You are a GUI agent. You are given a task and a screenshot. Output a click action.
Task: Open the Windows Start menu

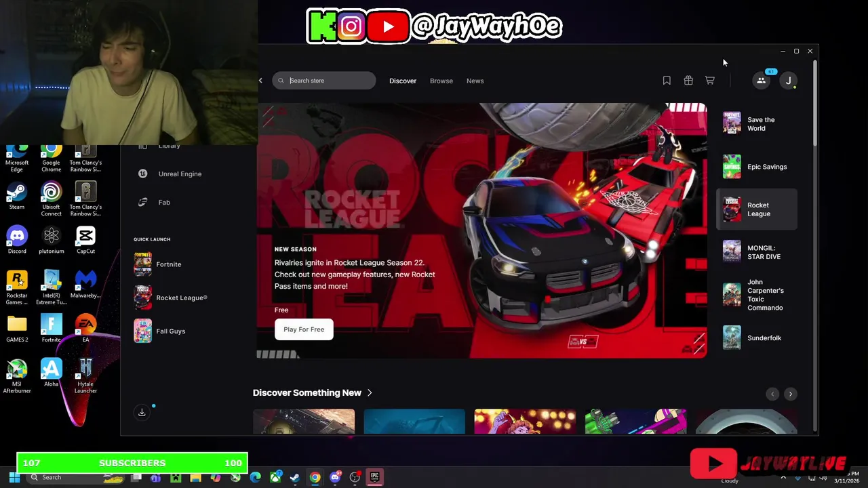pyautogui.click(x=14, y=477)
